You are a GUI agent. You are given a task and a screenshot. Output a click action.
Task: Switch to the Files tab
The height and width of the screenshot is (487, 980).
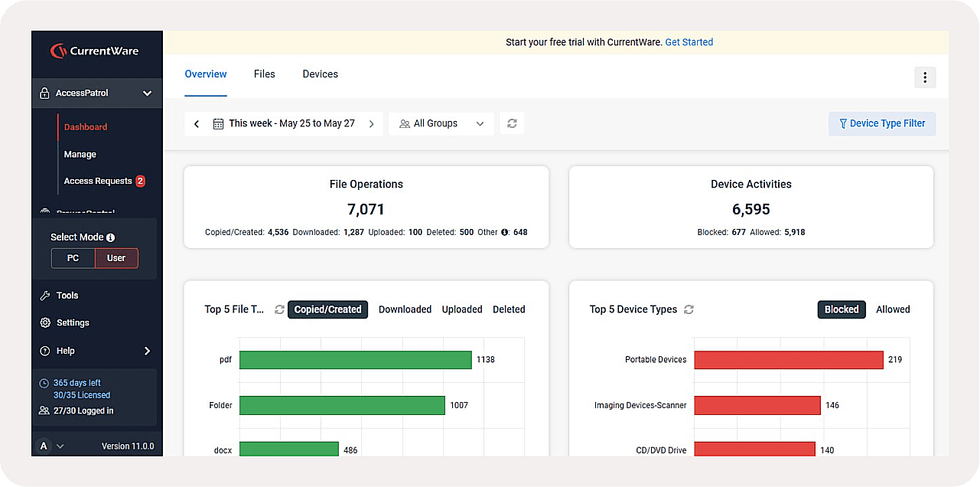click(x=264, y=74)
